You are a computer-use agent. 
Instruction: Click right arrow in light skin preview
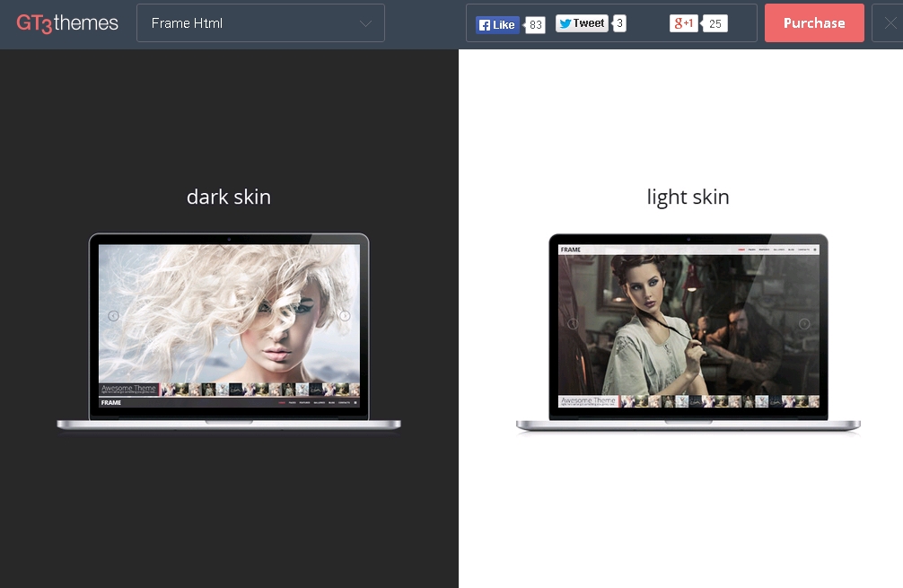pyautogui.click(x=804, y=324)
